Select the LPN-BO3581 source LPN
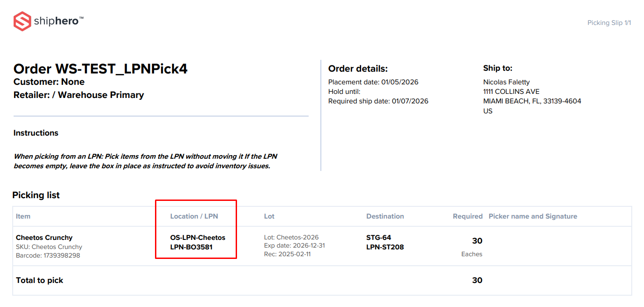This screenshot has width=644, height=307. point(191,247)
